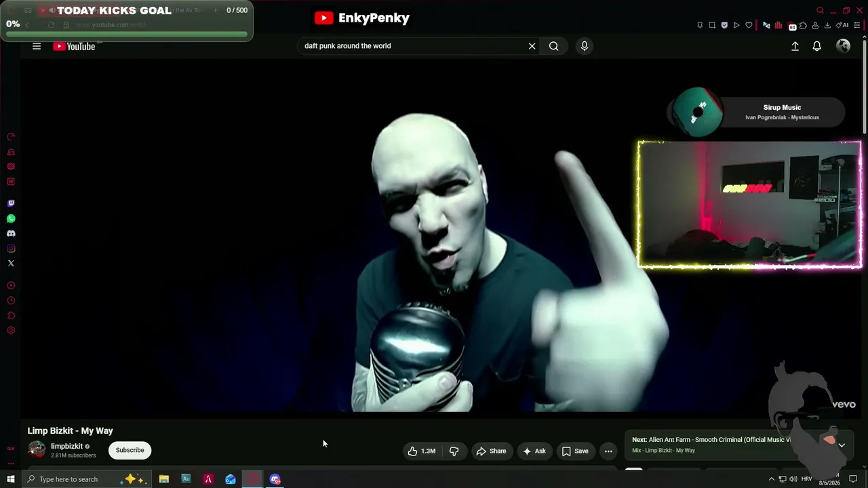Open the sidebar player icon
The width and height of the screenshot is (868, 488).
coord(11,285)
